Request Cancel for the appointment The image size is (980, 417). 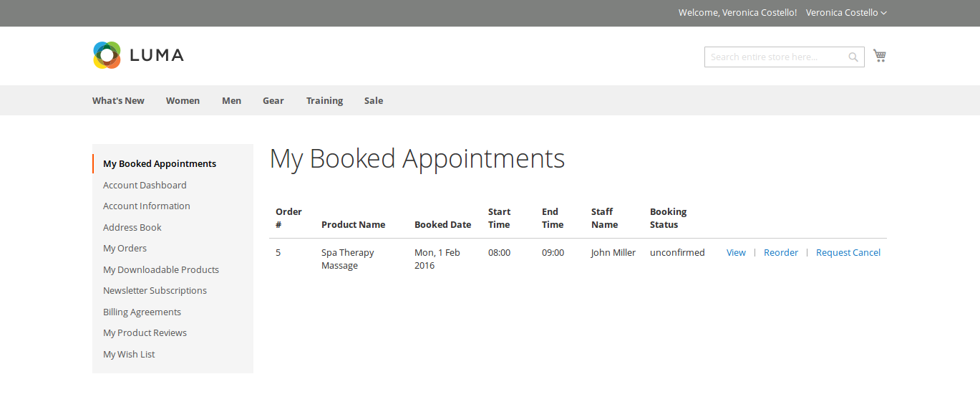coord(848,253)
